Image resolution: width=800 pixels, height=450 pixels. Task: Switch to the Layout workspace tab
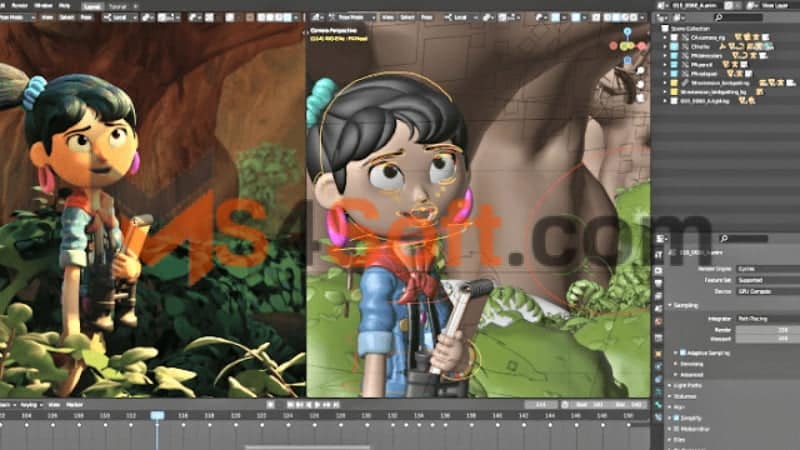coord(92,6)
